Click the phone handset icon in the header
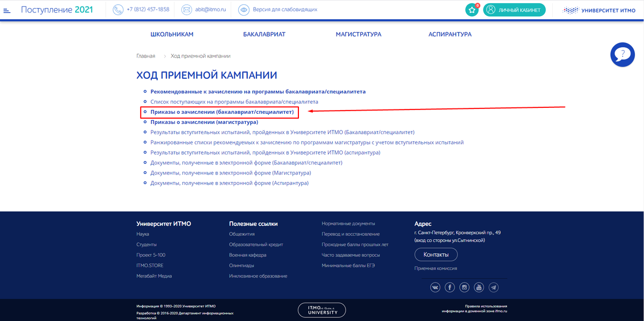 coord(117,9)
